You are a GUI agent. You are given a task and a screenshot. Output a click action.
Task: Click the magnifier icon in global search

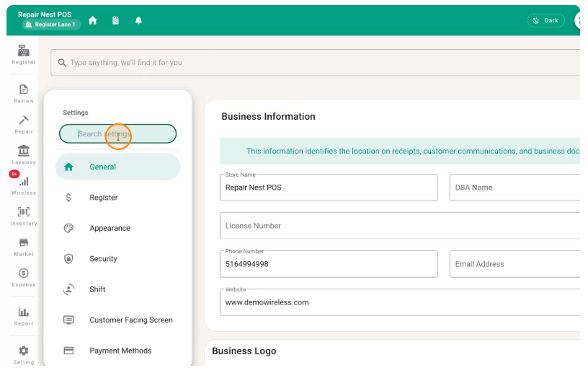coord(62,63)
